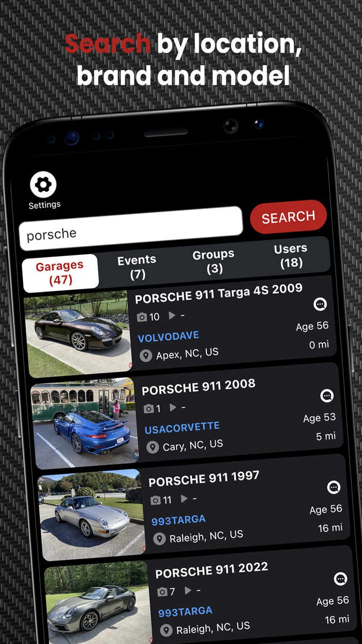Open thumbnail of brown Porsche 911 Targa 4S
Image resolution: width=362 pixels, height=644 pixels.
coord(78,333)
